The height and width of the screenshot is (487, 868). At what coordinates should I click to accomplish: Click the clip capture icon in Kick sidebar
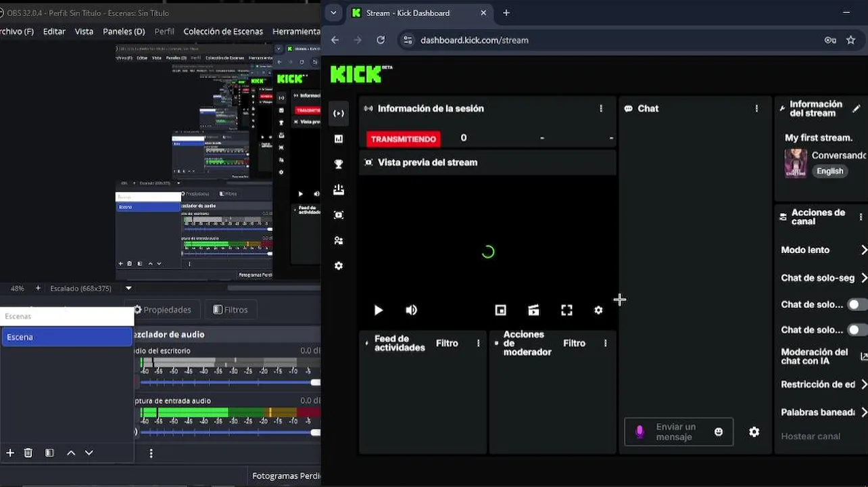(x=339, y=215)
